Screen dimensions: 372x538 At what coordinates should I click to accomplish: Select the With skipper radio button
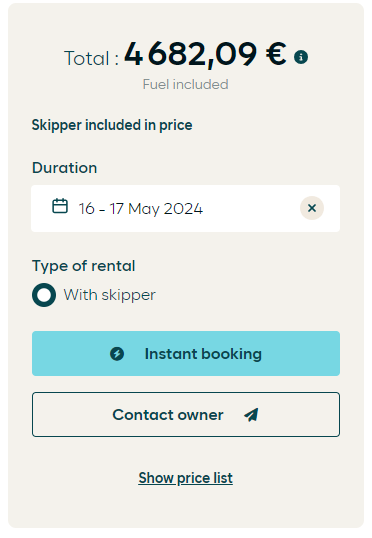point(44,295)
